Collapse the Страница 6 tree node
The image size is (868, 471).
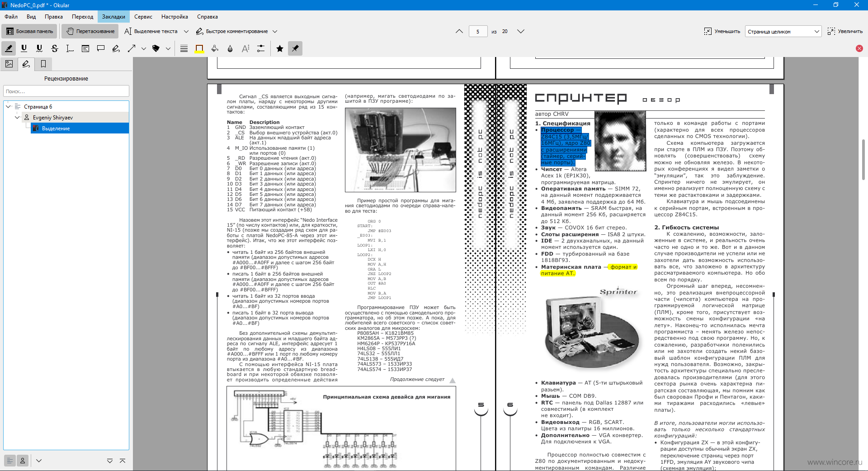click(x=8, y=107)
